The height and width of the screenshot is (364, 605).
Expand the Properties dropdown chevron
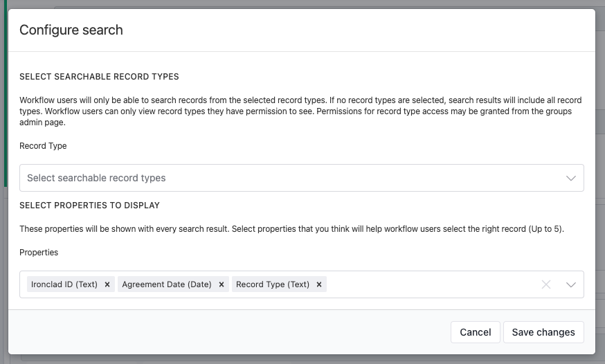[571, 285]
